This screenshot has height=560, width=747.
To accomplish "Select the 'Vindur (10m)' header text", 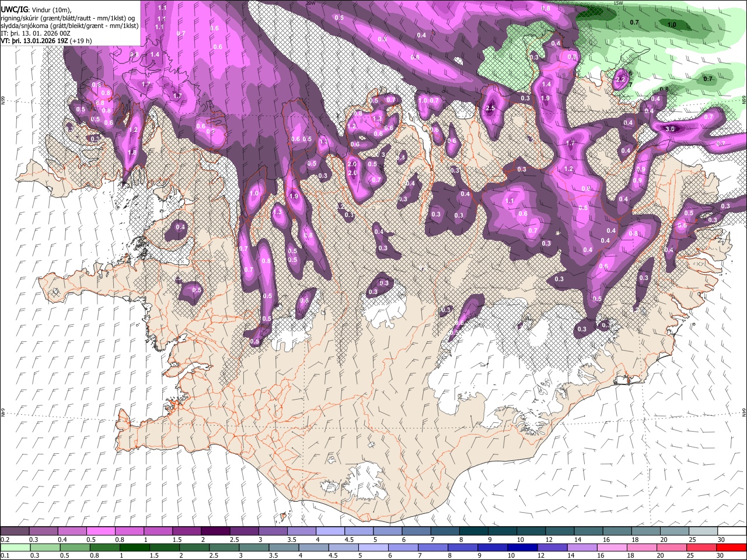I will click(x=51, y=9).
